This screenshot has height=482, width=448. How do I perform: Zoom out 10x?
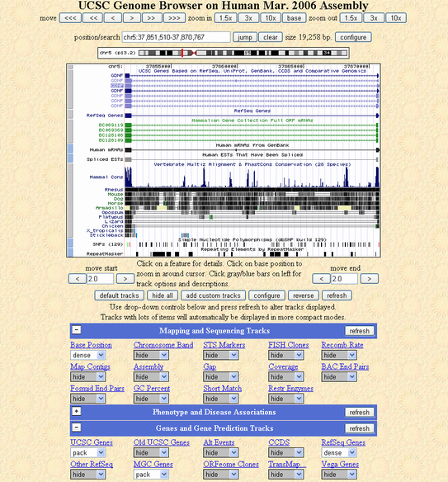[396, 18]
